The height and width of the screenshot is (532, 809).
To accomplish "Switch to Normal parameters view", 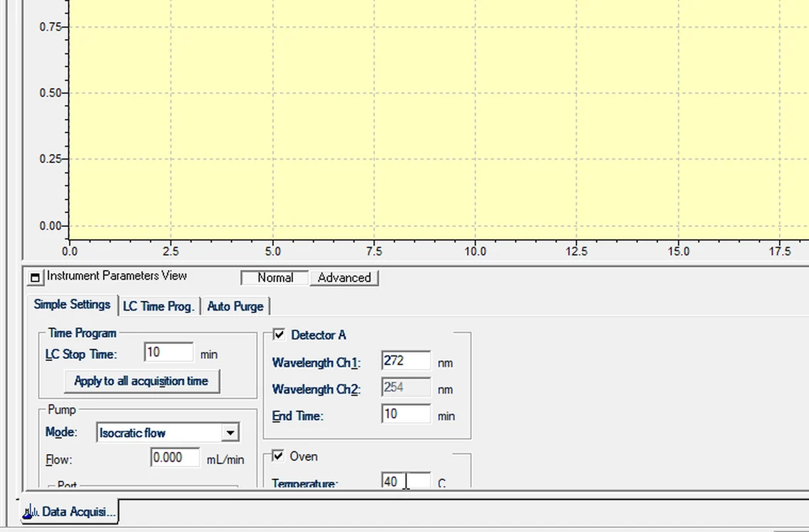I will 275,278.
